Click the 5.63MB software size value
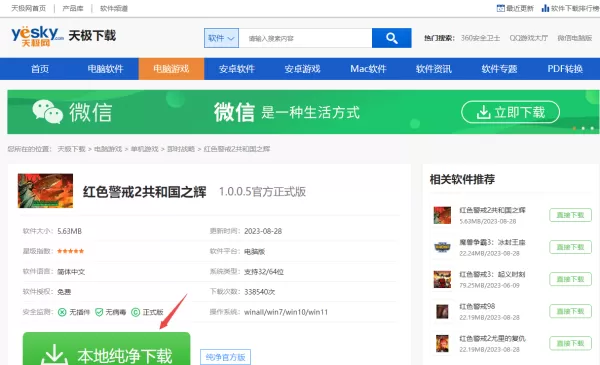The width and height of the screenshot is (600, 365). point(69,231)
